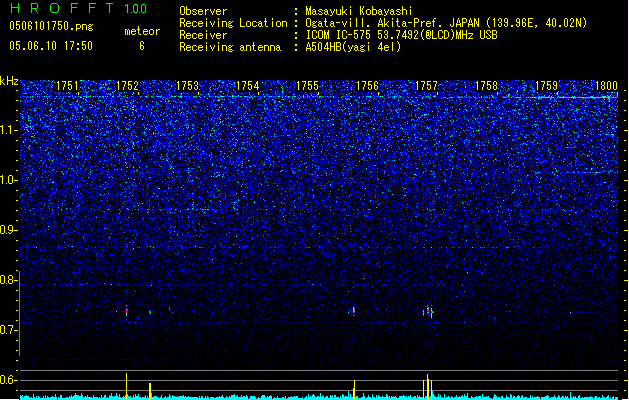The width and height of the screenshot is (629, 400).
Task: Click the 1757 time axis marker
Action: tap(426, 86)
